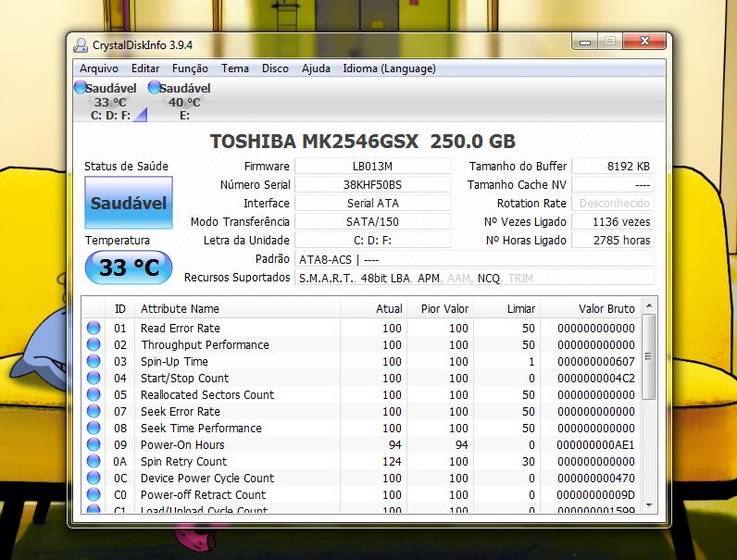Screen dimensions: 737x560
Task: Select the C: D: F: disk status orb
Action: click(x=81, y=87)
